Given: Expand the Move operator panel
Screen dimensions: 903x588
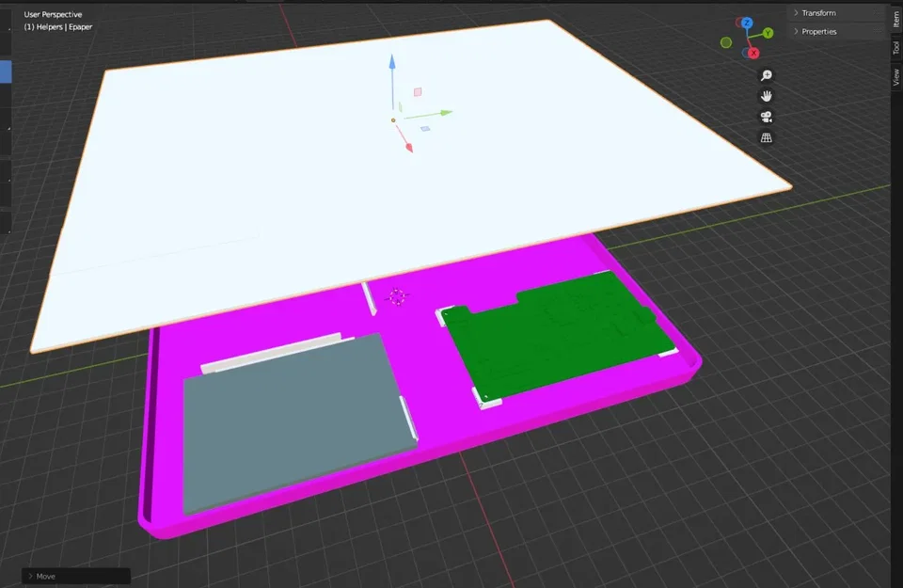Looking at the screenshot, I should click(x=76, y=576).
